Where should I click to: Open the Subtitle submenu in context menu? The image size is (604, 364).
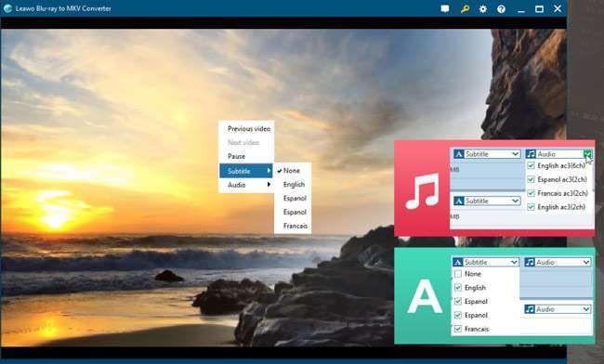click(x=246, y=171)
